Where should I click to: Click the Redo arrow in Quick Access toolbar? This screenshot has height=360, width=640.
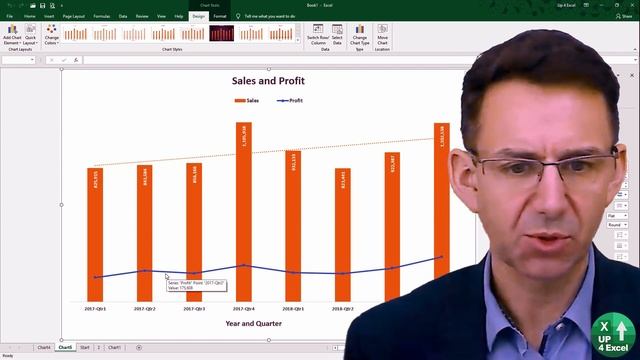click(21, 5)
